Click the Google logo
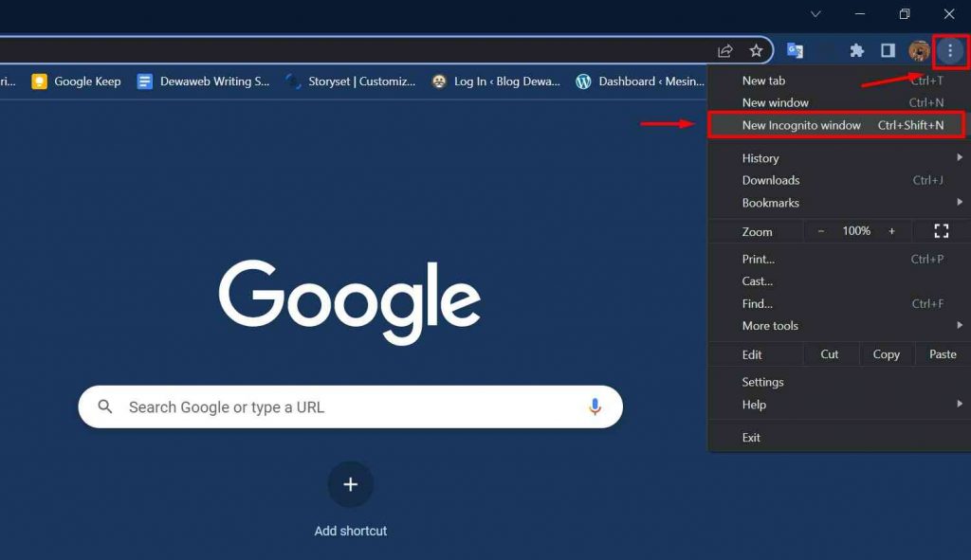 350,302
